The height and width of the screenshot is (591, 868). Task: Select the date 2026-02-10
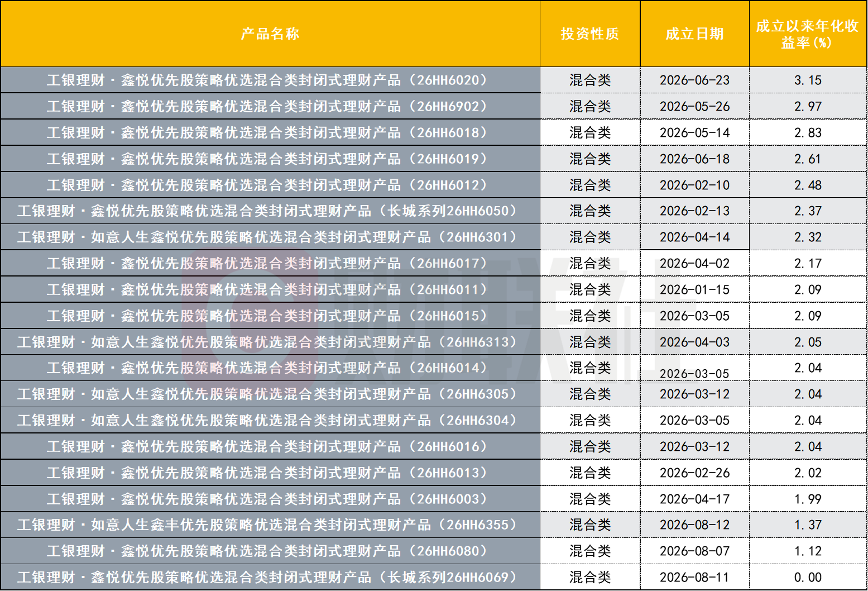[x=694, y=185]
